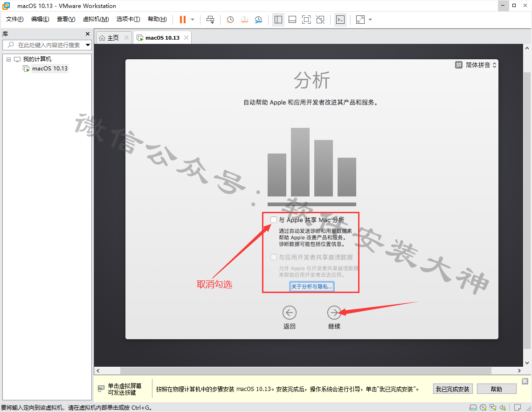Image resolution: width=532 pixels, height=412 pixels.
Task: Click the VMware Workstation title bar logo
Action: (6, 6)
